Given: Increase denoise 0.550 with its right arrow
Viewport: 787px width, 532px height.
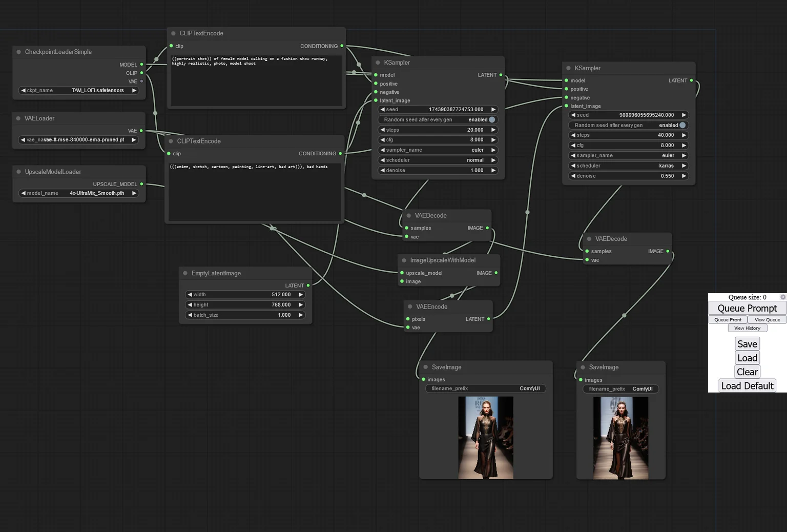Looking at the screenshot, I should point(684,176).
